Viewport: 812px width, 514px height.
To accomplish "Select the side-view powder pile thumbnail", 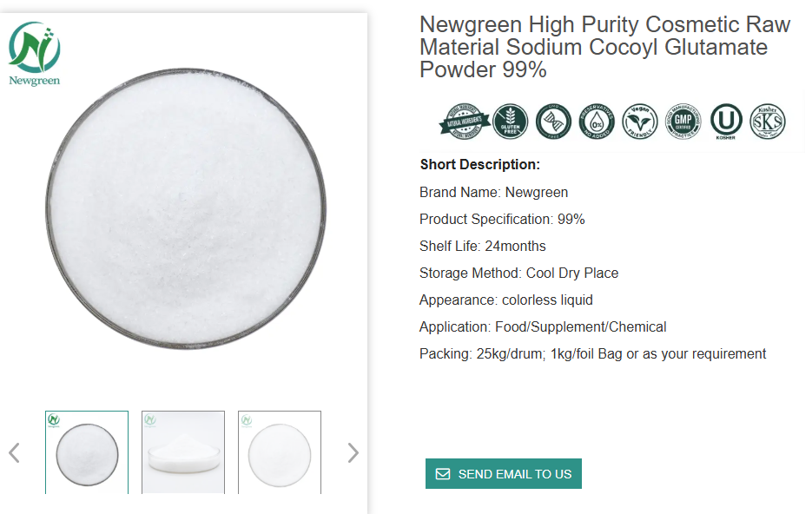I will (x=183, y=452).
